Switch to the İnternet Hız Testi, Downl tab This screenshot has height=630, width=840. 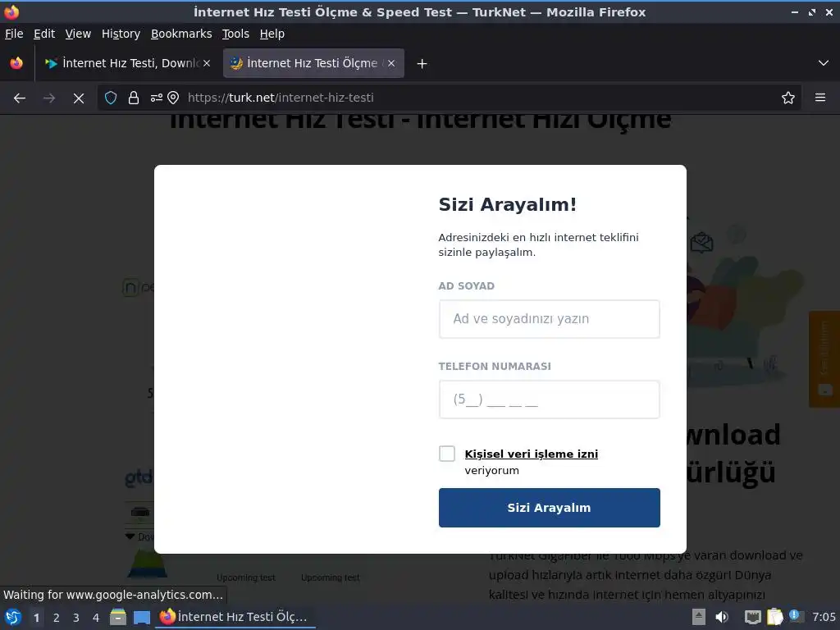(127, 63)
